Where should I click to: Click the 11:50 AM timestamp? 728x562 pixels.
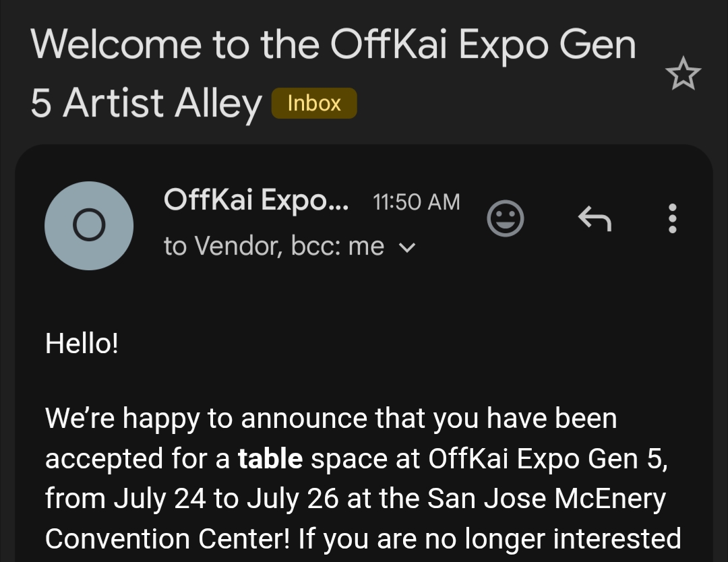tap(416, 202)
